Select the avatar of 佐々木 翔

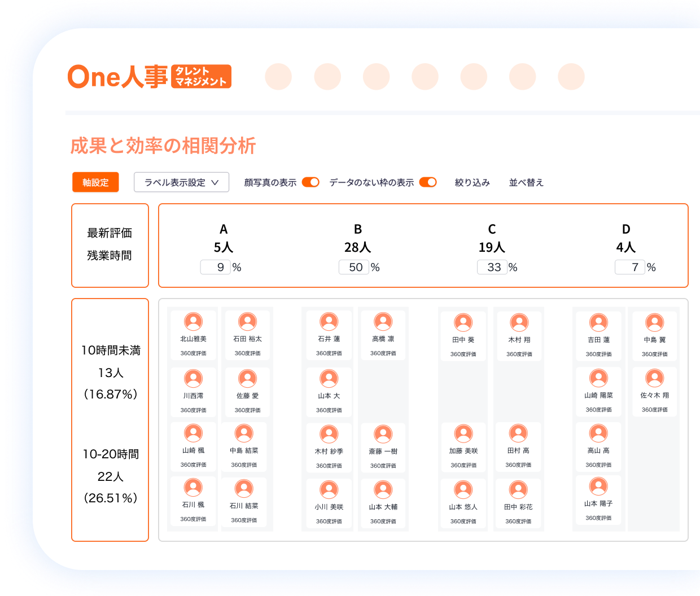pos(655,378)
